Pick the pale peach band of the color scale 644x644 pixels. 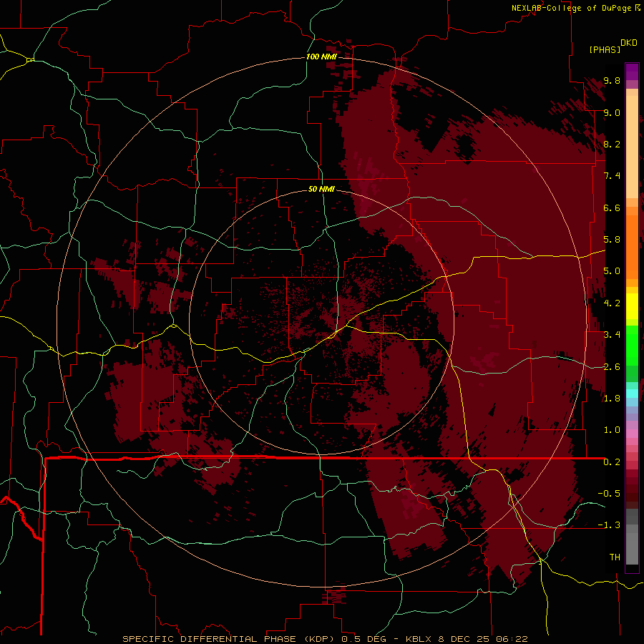[x=632, y=147]
